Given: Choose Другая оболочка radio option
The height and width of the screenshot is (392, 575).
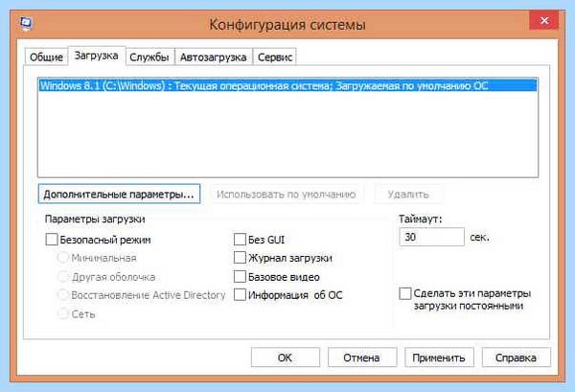Looking at the screenshot, I should [x=62, y=277].
